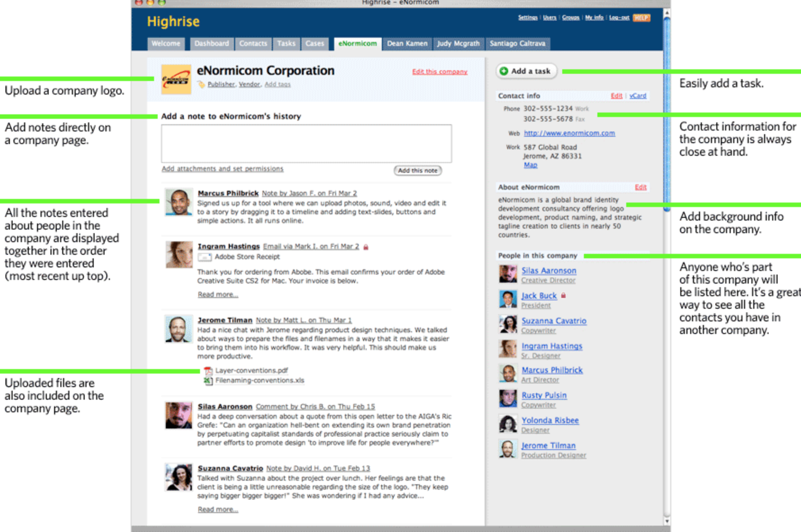Click Silas Aaronson's avatar beside his comment

[179, 415]
